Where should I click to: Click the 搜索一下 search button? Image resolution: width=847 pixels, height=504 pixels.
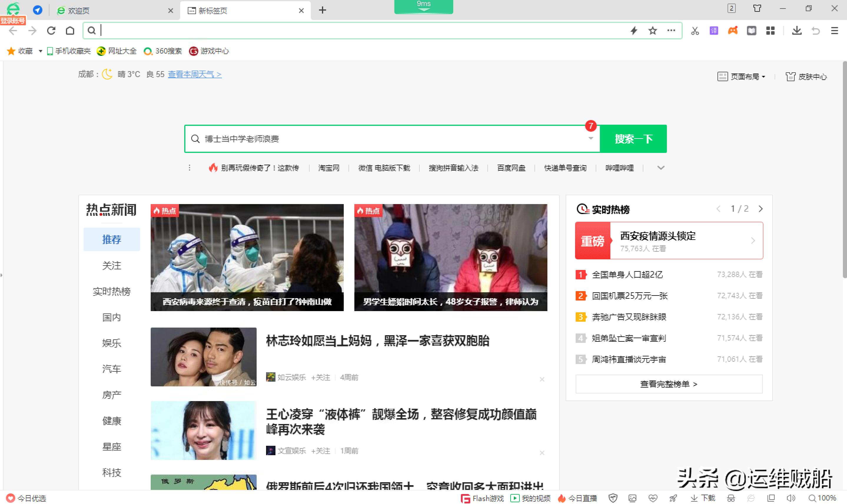coord(634,138)
